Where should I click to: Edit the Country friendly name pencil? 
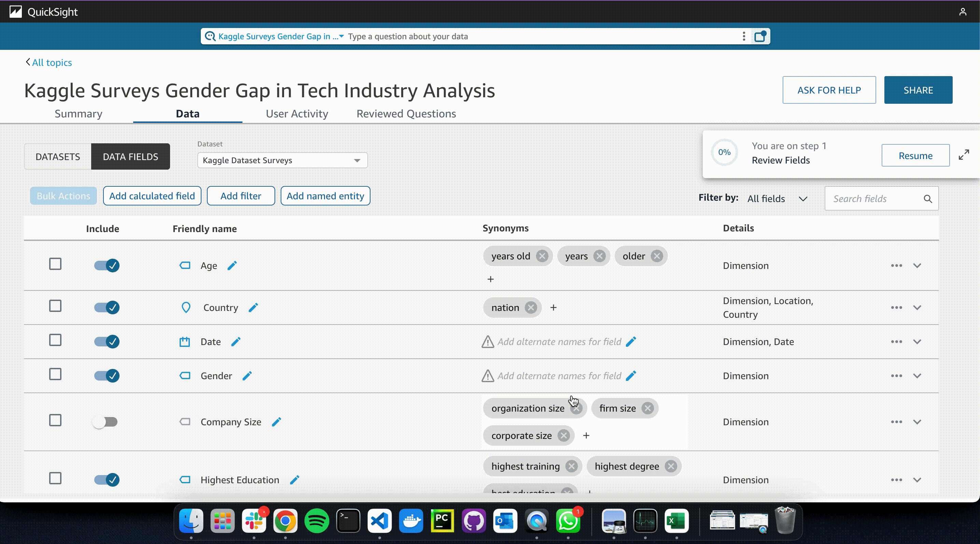253,307
